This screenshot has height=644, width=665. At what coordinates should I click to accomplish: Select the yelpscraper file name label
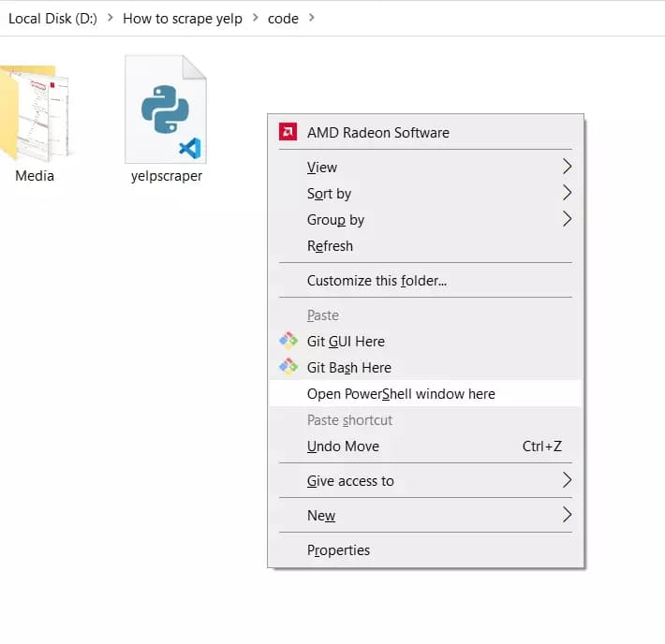167,176
